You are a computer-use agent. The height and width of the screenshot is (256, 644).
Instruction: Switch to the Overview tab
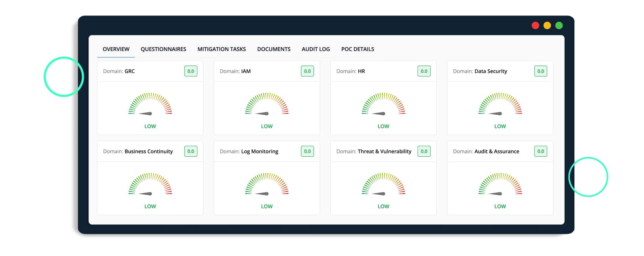click(116, 49)
